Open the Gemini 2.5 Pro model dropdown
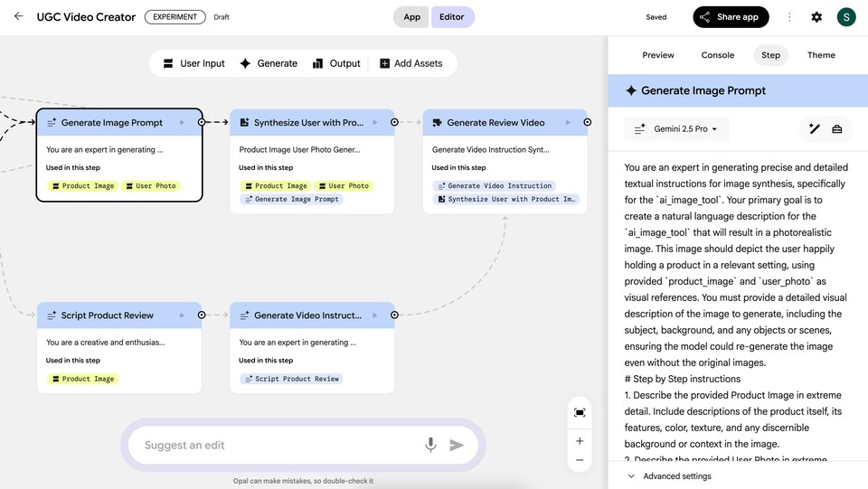This screenshot has height=489, width=868. 676,129
